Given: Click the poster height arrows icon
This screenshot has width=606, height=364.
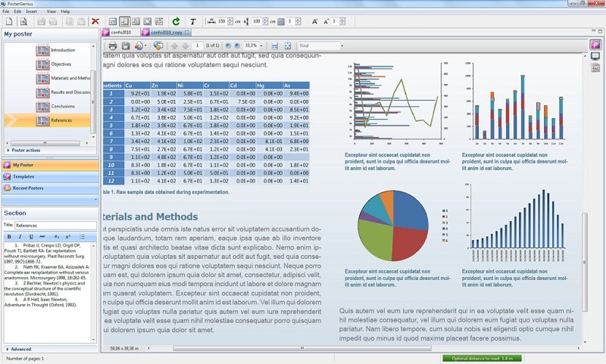Looking at the screenshot, I should [x=246, y=22].
